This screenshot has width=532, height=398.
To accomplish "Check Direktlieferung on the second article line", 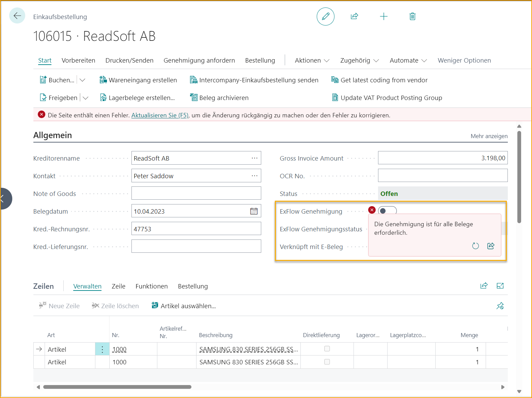I will pos(327,362).
